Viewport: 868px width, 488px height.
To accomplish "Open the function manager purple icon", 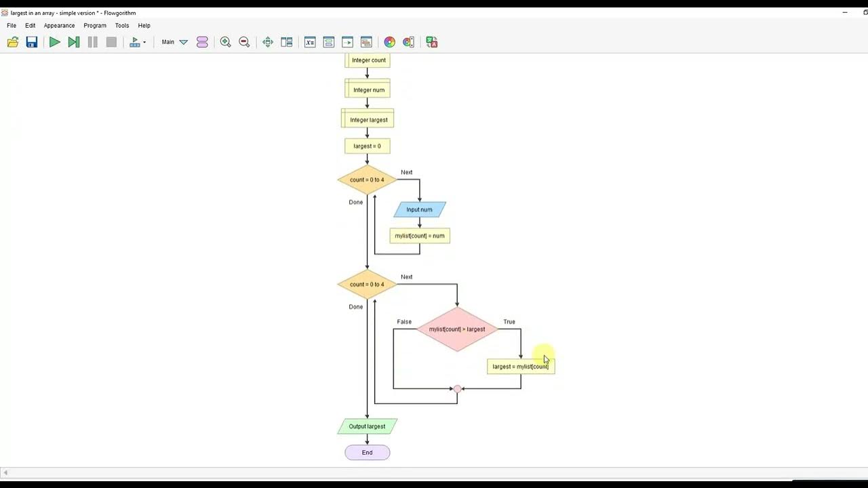I will click(x=202, y=42).
